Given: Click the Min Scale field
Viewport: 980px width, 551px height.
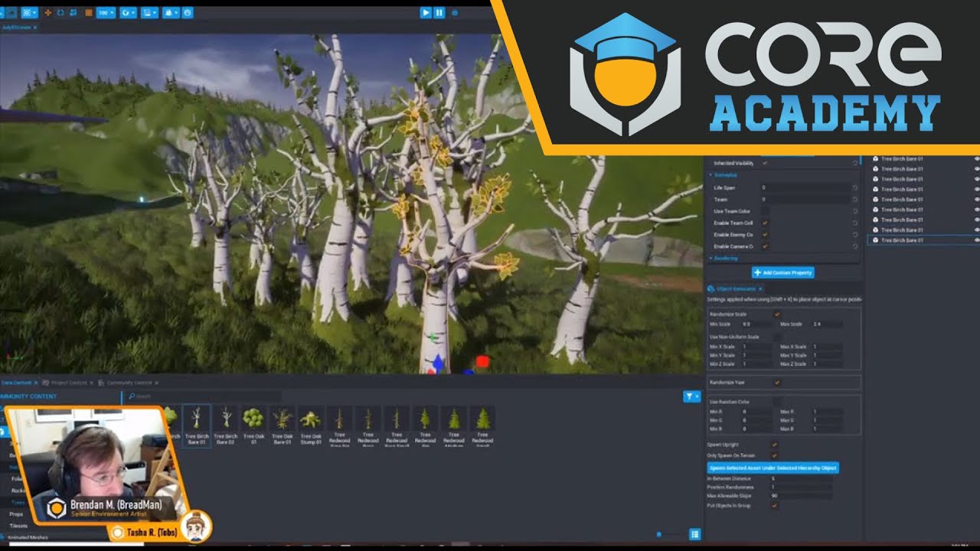Looking at the screenshot, I should point(756,324).
